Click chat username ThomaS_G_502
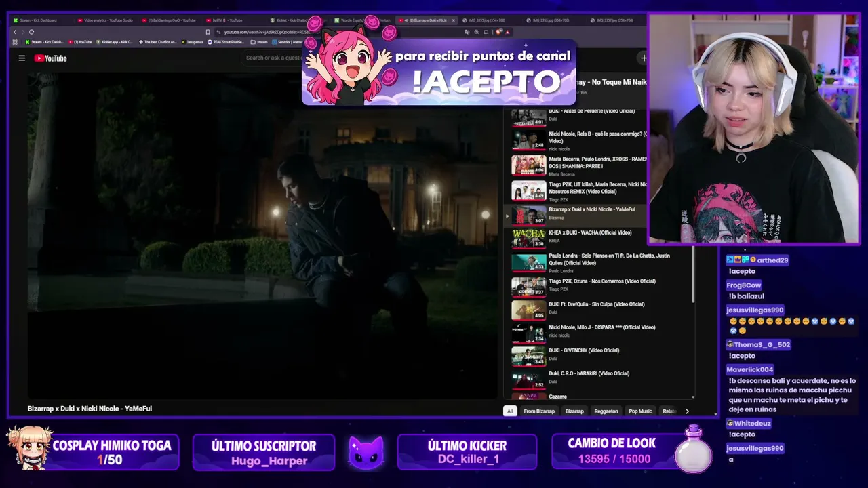868x488 pixels. point(762,344)
